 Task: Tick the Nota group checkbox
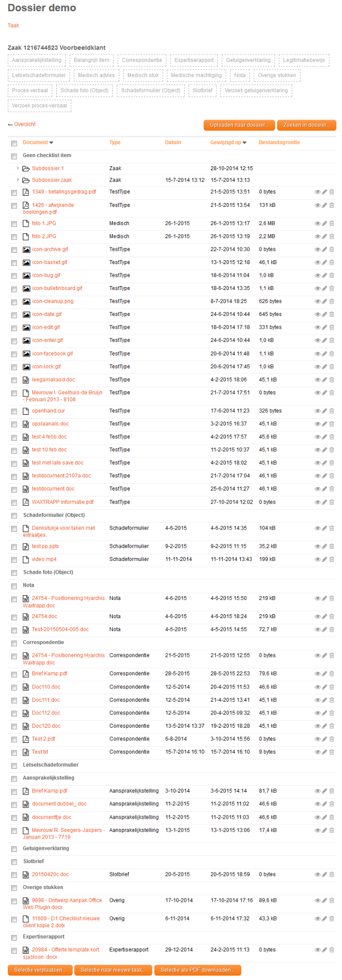pos(14,586)
